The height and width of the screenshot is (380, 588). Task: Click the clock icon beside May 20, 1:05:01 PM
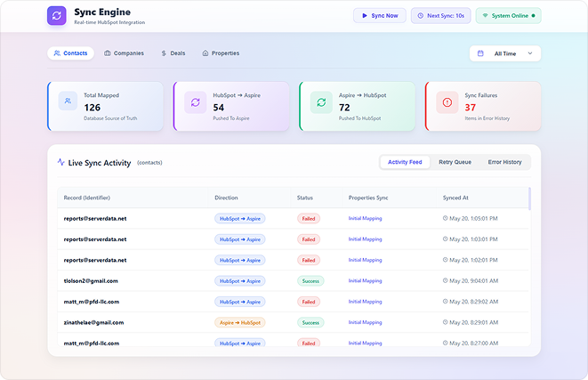(x=445, y=218)
